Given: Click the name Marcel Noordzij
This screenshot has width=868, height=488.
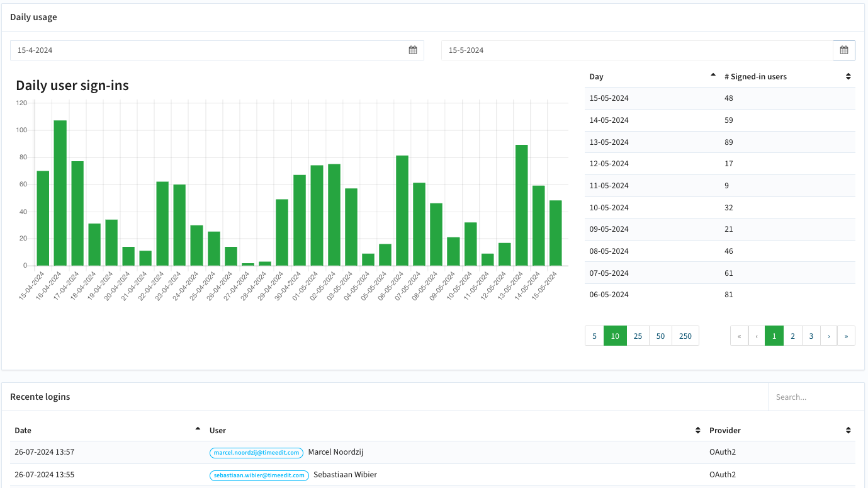Looking at the screenshot, I should pyautogui.click(x=335, y=452).
